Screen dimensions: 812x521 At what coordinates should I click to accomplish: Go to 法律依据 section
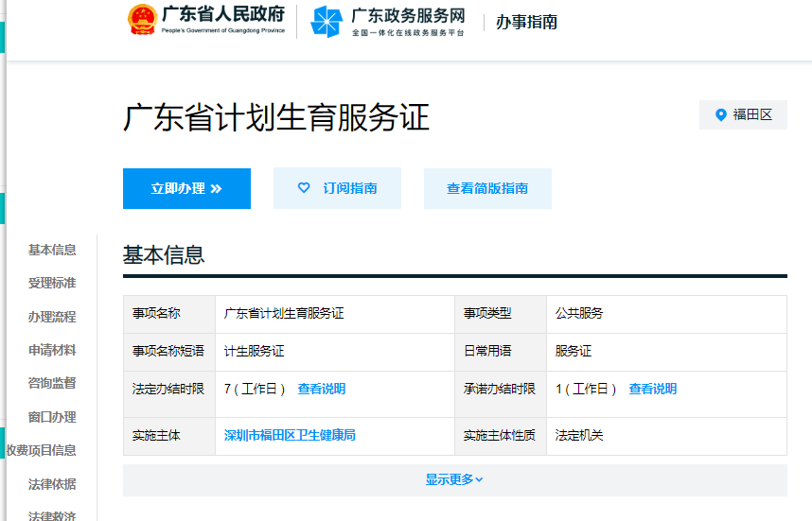click(x=52, y=484)
